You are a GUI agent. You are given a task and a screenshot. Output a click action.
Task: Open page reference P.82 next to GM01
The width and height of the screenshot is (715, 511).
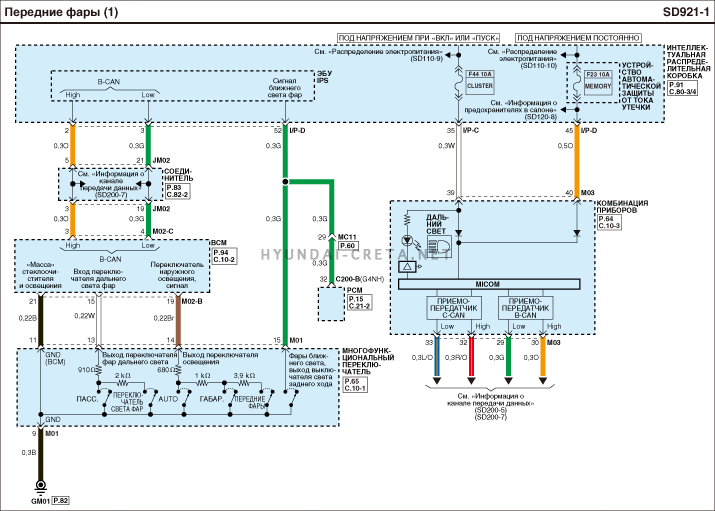[x=61, y=501]
